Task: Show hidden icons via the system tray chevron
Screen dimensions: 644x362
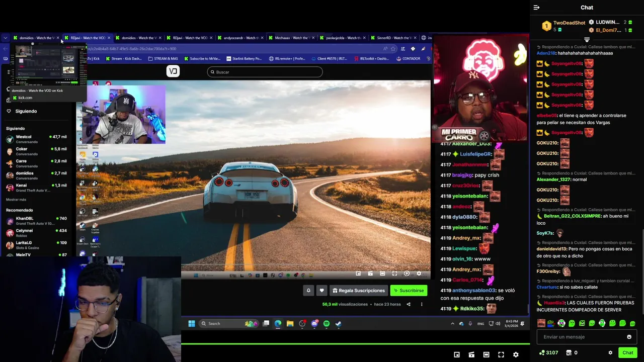Action: pyautogui.click(x=452, y=323)
